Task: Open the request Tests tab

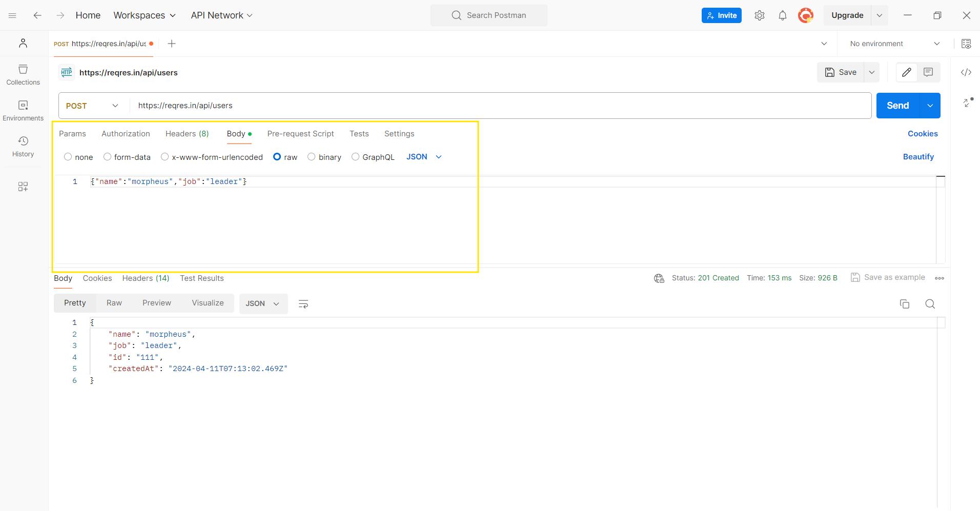Action: point(359,134)
